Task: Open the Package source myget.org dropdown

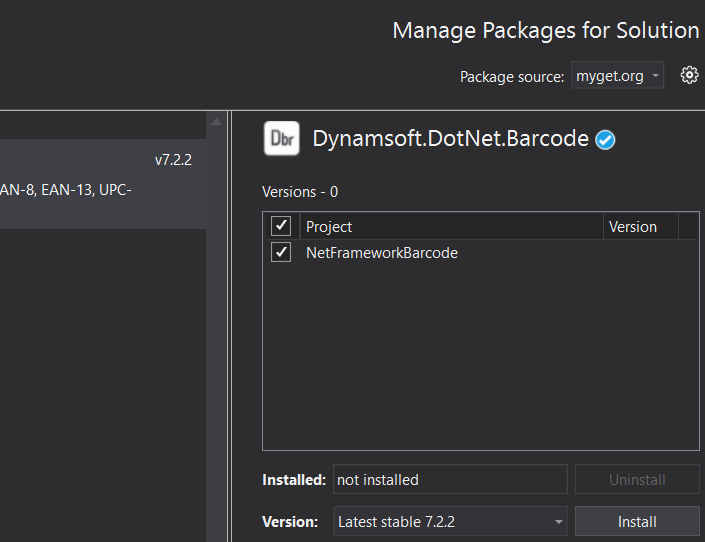Action: coord(617,76)
